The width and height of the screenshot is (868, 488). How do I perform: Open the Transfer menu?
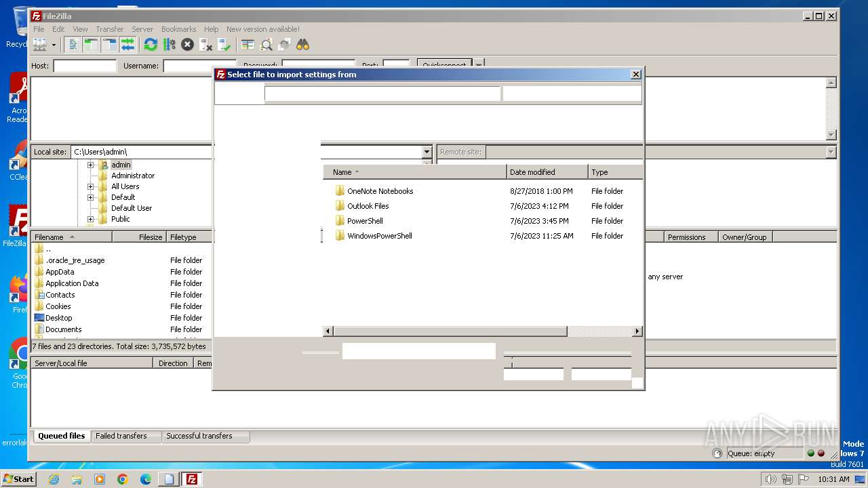click(x=110, y=29)
